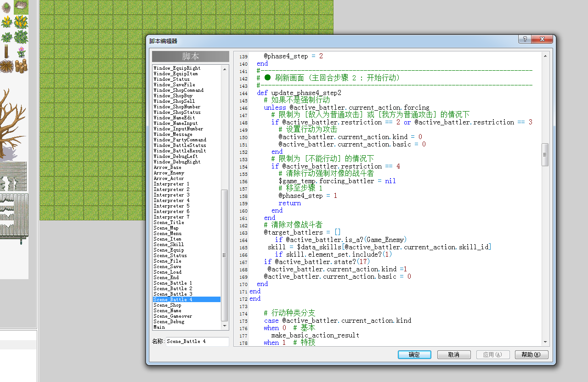Confirm changes with the 确定 button
The width and height of the screenshot is (588, 382).
click(414, 355)
